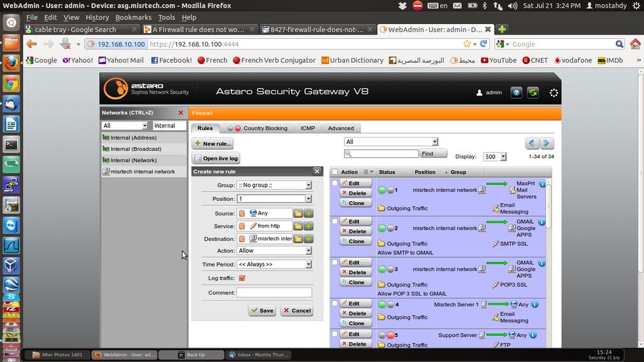Change the Display count dropdown
This screenshot has height=362, width=644.
click(494, 156)
